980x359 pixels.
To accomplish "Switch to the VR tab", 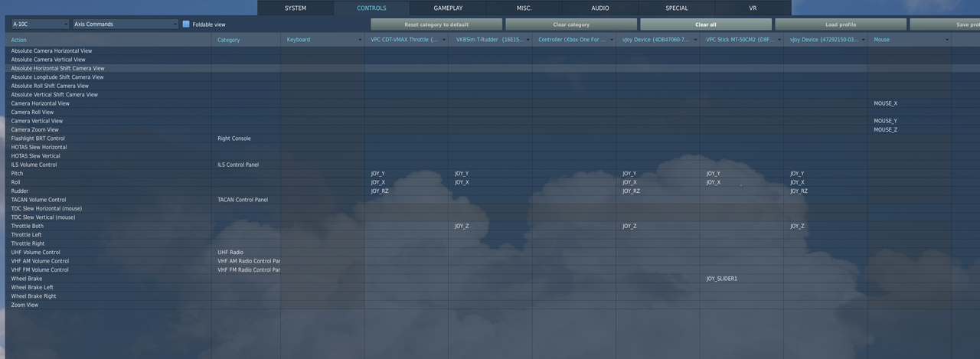I will pyautogui.click(x=753, y=8).
